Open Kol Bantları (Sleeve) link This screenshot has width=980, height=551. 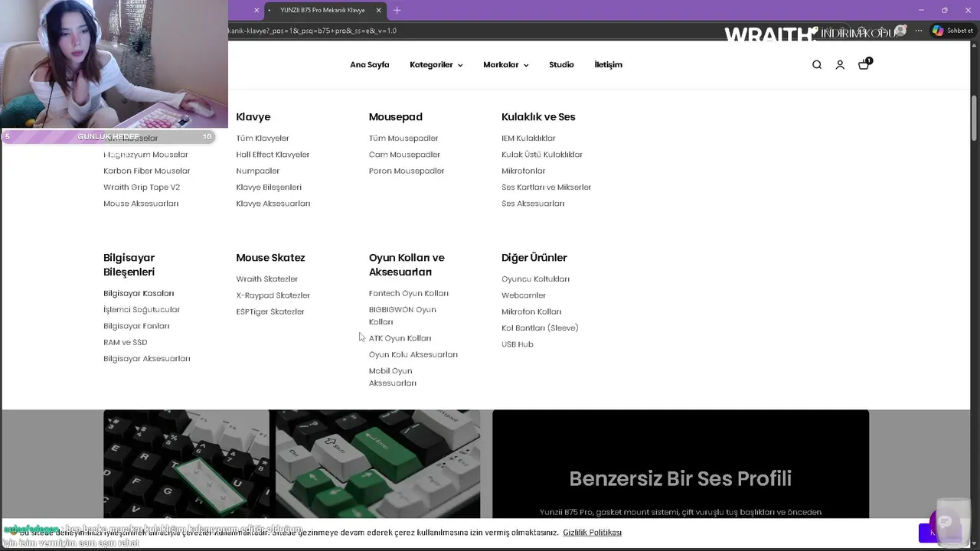coord(540,328)
